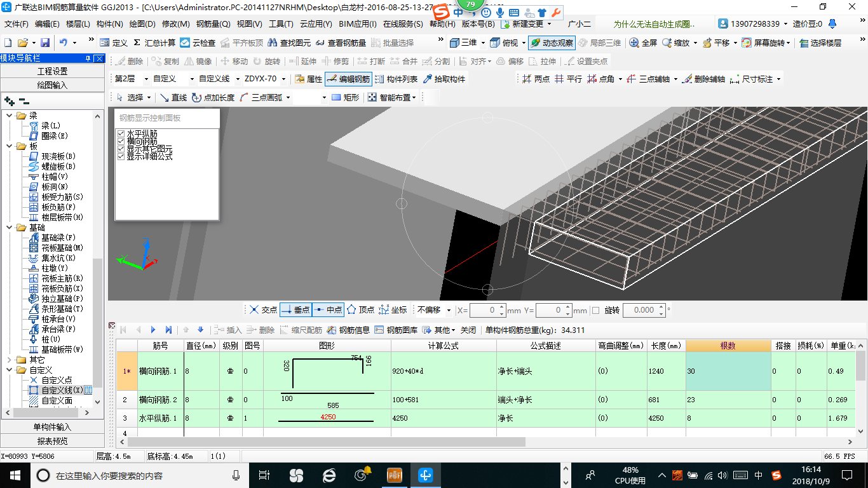The height and width of the screenshot is (488, 868).
Task: Click the 工程设置 navigation button
Action: pos(52,71)
